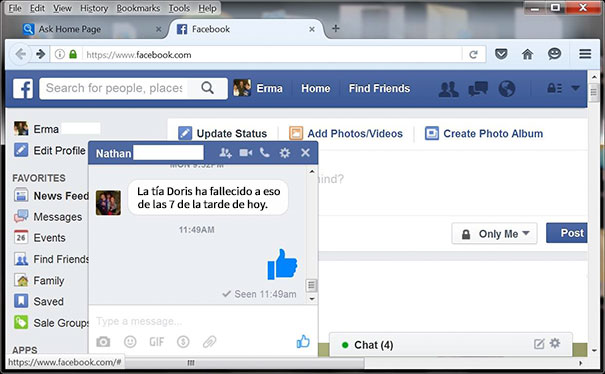Expand the Chat (4) bar
Screen dimensions: 605x374
pos(451,345)
